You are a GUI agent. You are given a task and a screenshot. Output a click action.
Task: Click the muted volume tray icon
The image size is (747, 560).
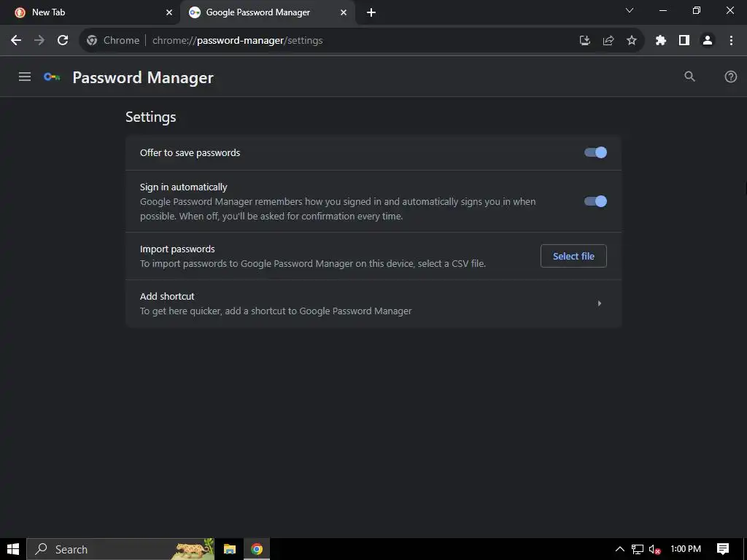point(654,550)
